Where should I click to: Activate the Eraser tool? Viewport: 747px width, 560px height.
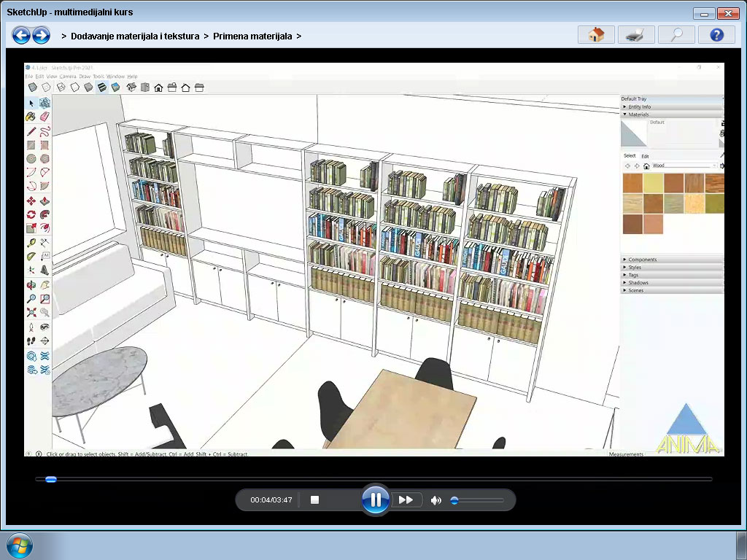click(x=44, y=115)
